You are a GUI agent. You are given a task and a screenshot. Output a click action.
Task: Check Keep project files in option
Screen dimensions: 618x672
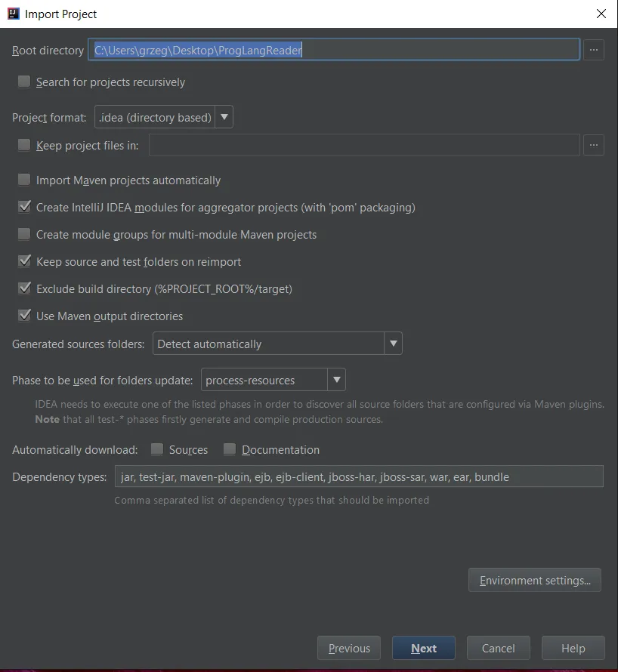[24, 145]
